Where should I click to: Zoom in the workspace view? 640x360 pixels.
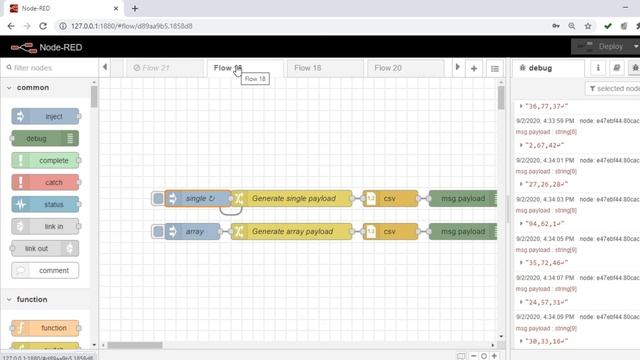(x=494, y=356)
